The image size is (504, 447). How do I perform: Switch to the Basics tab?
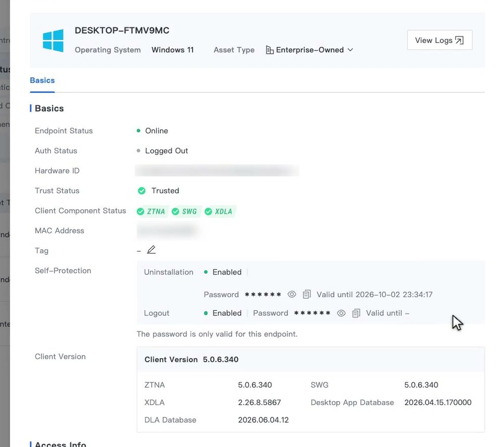(x=42, y=80)
